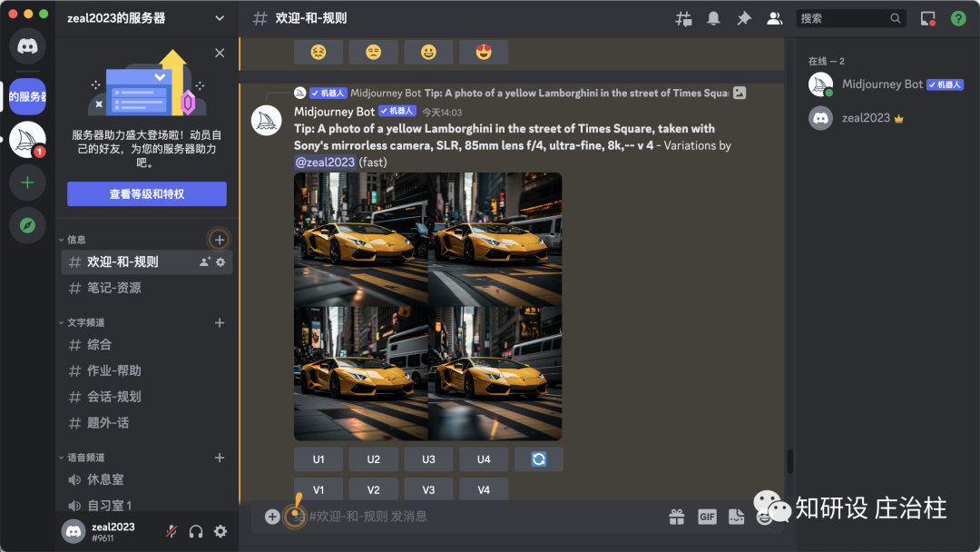Viewport: 980px width, 552px height.
Task: Open the 综合 text channel
Action: point(147,344)
